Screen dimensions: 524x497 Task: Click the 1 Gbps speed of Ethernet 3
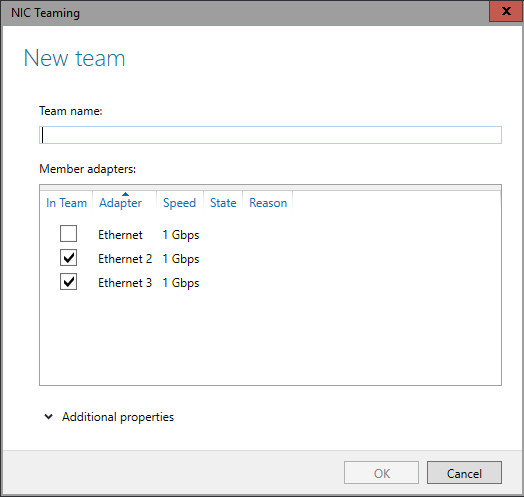pyautogui.click(x=181, y=283)
